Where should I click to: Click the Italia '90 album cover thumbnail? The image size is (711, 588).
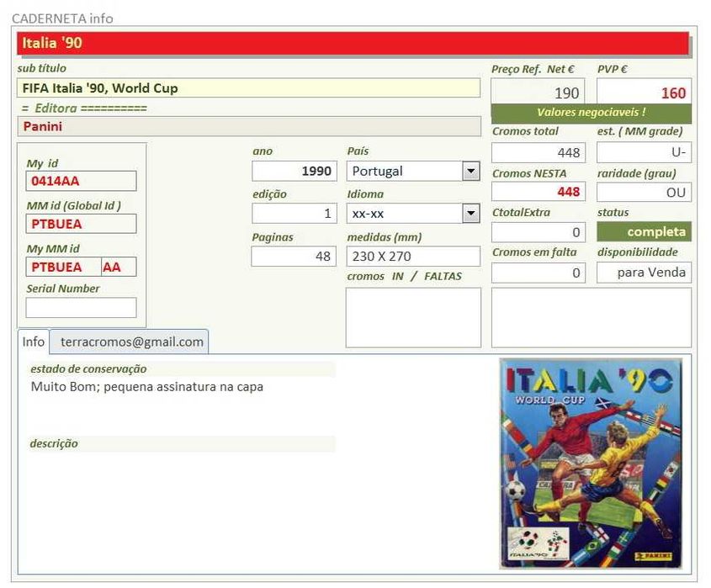[592, 464]
